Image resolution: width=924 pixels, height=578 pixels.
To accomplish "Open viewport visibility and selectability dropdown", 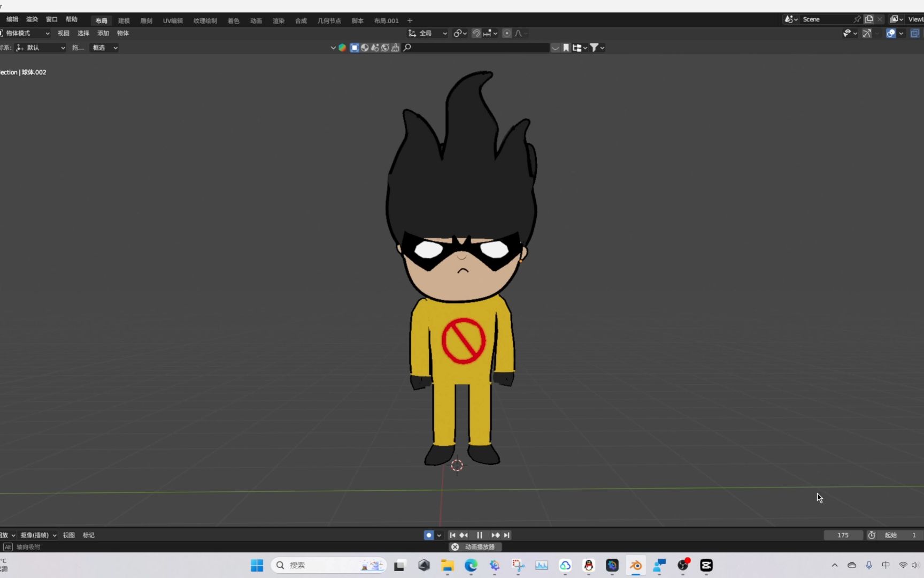I will click(850, 33).
